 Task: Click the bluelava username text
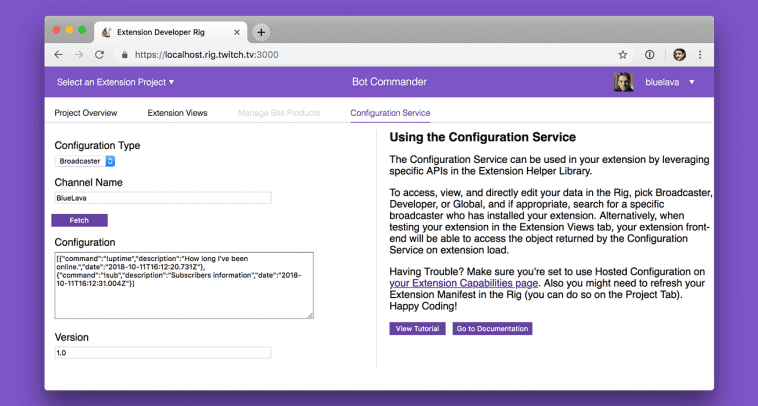662,82
